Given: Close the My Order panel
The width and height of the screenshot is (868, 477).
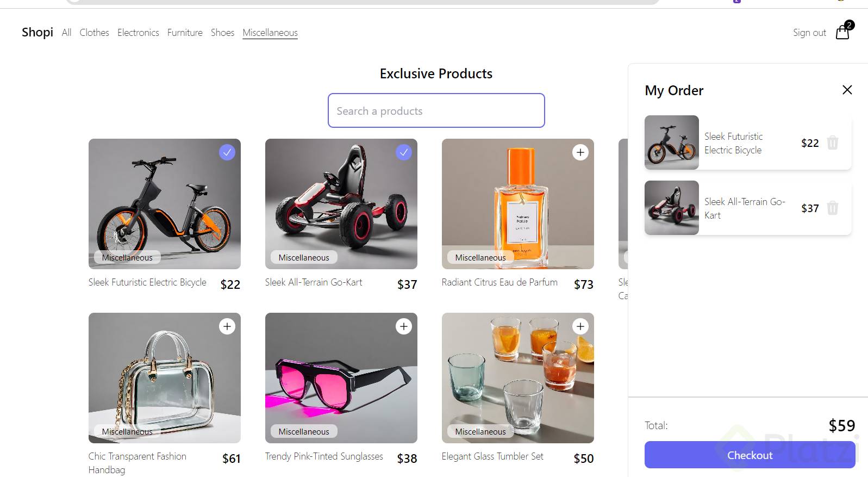Looking at the screenshot, I should [x=846, y=90].
